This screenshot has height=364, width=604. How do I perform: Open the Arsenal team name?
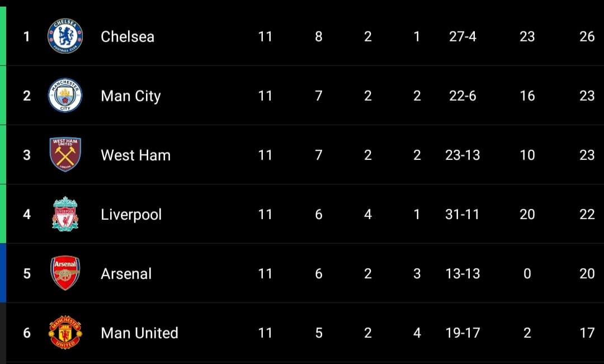click(126, 274)
